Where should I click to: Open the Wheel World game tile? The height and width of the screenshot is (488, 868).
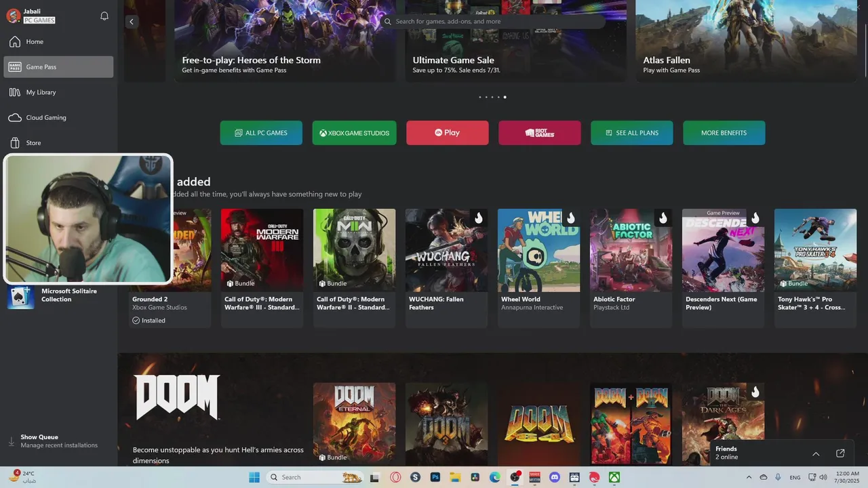tap(538, 268)
